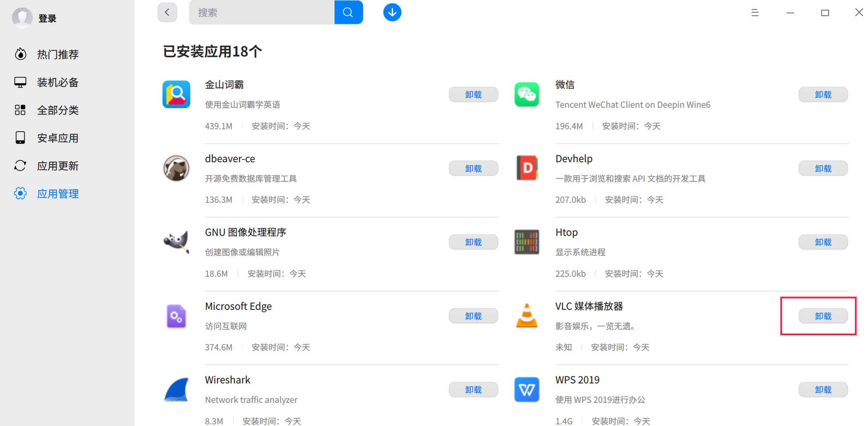
Task: Uninstall Wireshark with 卸载 button
Action: [x=473, y=390]
